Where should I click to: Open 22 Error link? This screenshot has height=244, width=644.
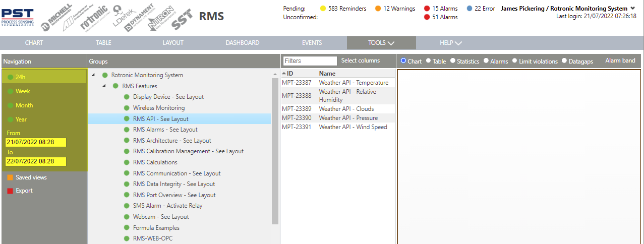tap(485, 9)
